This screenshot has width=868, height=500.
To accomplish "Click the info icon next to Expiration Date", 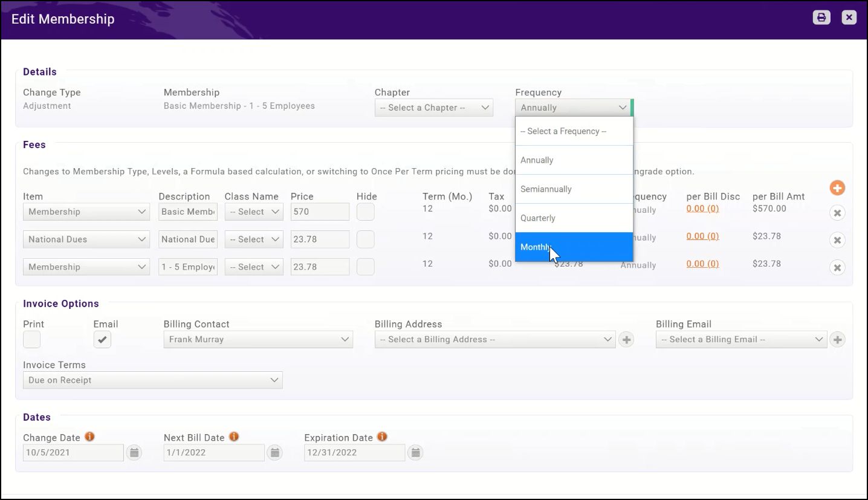I will 381,436.
